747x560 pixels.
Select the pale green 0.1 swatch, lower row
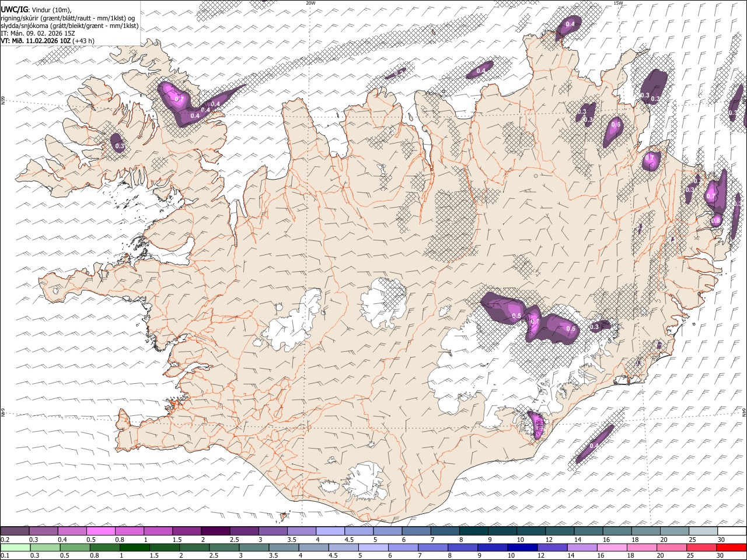(x=15, y=547)
